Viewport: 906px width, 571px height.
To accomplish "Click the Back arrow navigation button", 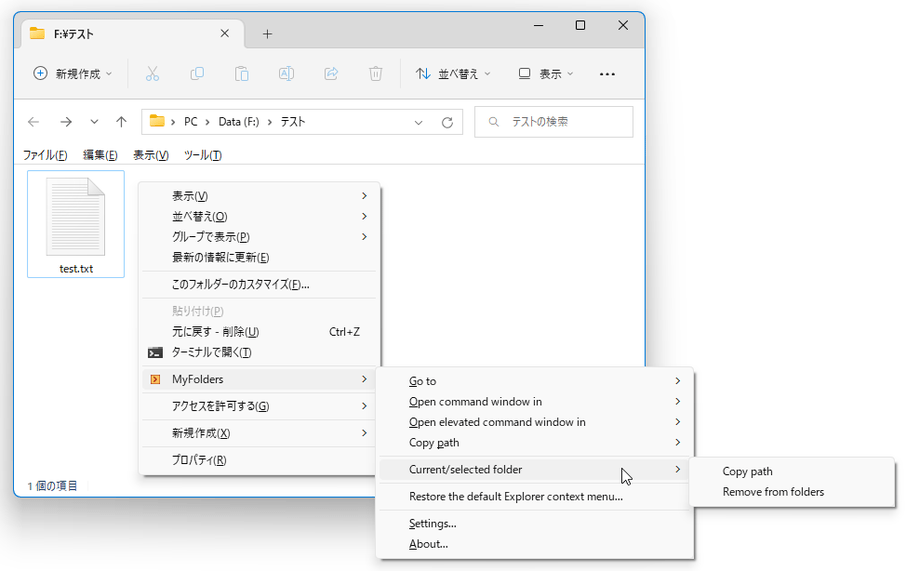I will point(34,122).
